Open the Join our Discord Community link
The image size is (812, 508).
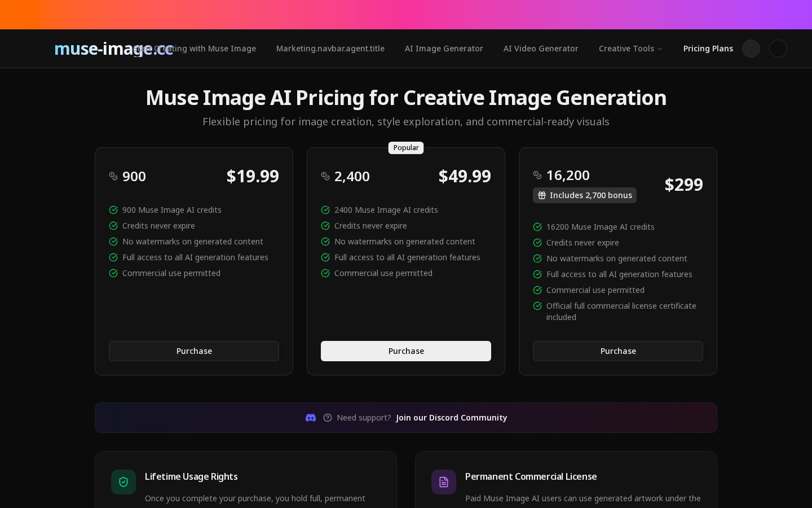[452, 418]
